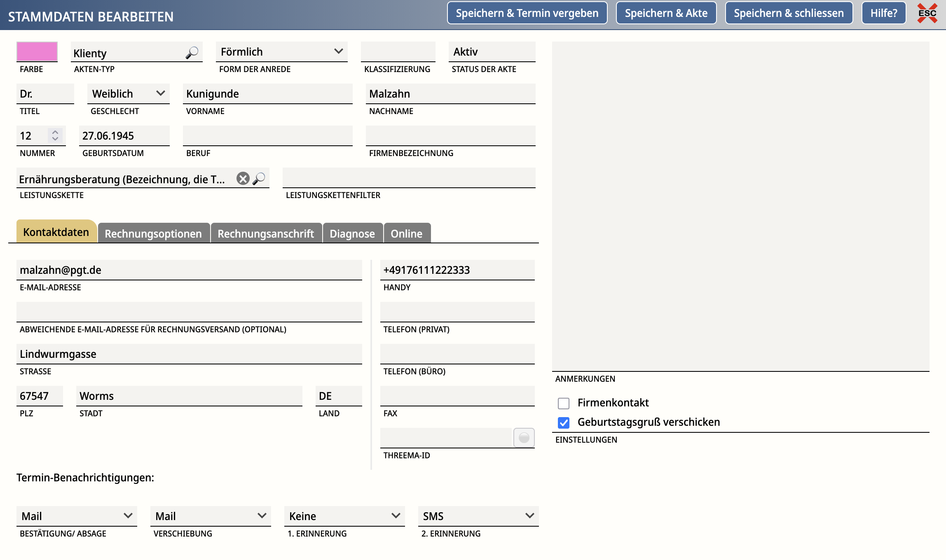Enable the Firmenkontakt checkbox

pyautogui.click(x=563, y=403)
